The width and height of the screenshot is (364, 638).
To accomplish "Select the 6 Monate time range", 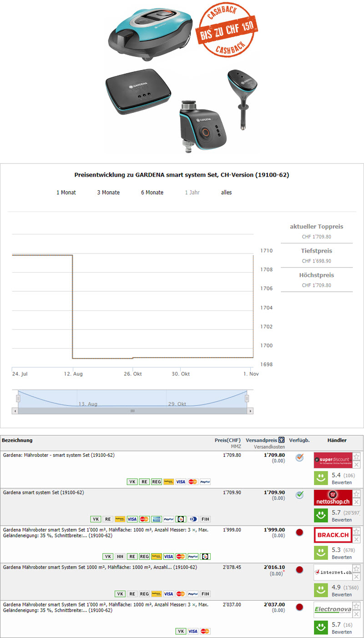I will tap(152, 192).
